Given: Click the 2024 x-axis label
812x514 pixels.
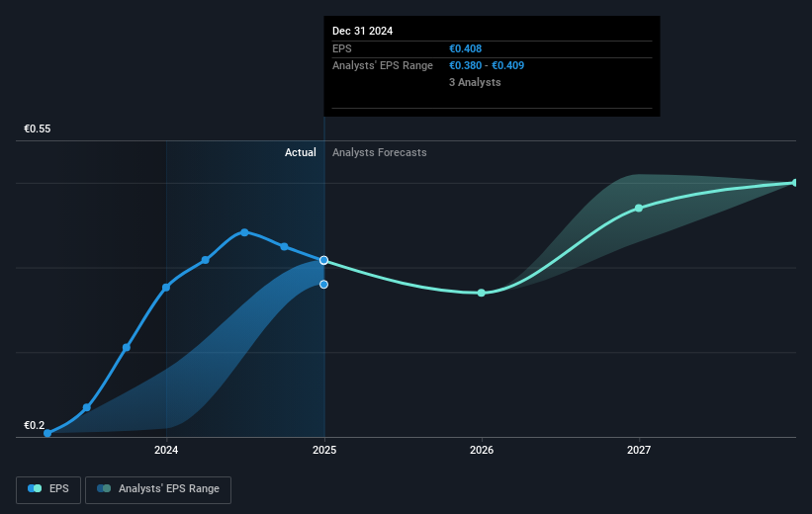Looking at the screenshot, I should click(x=166, y=450).
